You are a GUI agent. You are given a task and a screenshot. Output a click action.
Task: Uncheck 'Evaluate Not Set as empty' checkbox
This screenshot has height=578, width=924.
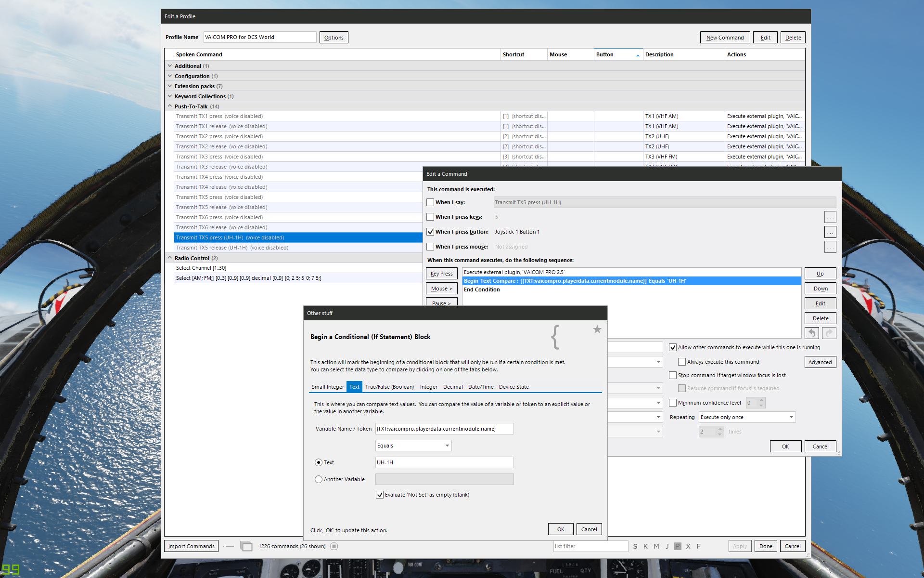pos(380,495)
